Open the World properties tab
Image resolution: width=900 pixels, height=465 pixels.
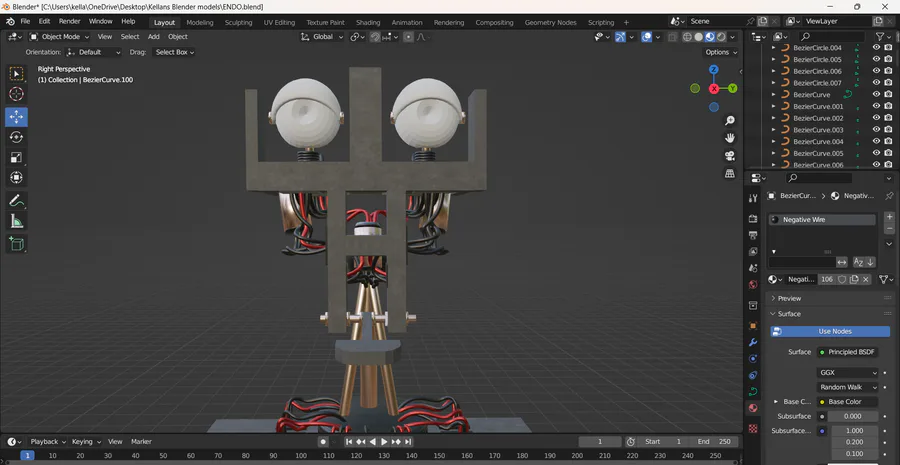(753, 285)
